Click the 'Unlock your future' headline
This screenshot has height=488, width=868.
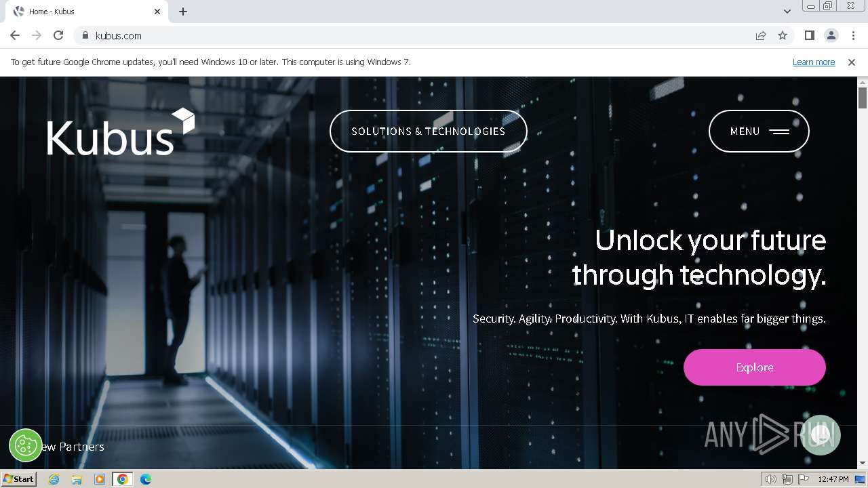pos(699,258)
